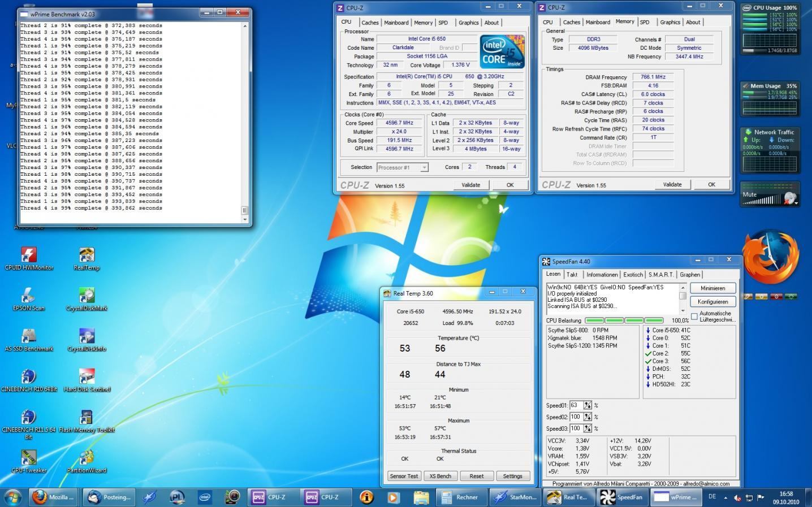Open CrystalDiskInfo desktop icon

tap(87, 340)
